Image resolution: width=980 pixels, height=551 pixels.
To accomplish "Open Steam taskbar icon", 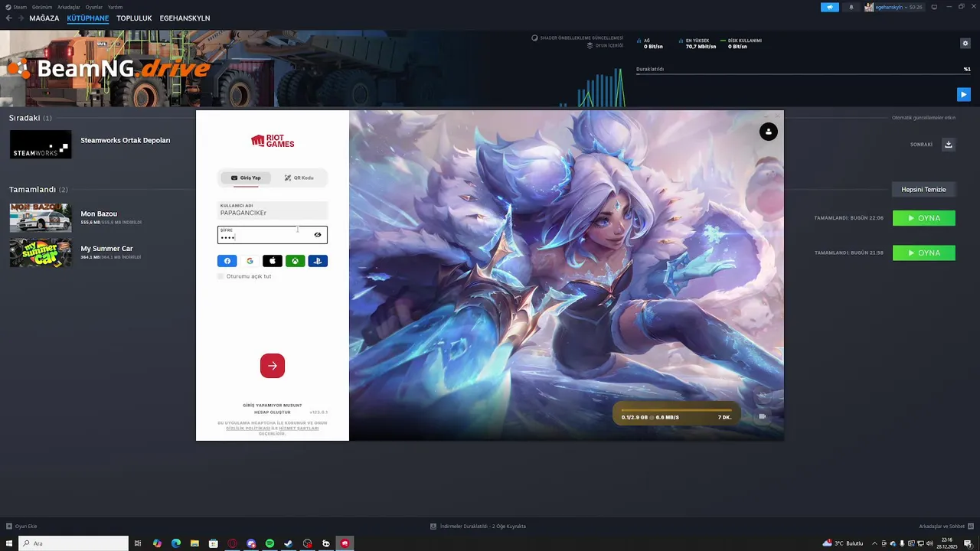I will (289, 543).
